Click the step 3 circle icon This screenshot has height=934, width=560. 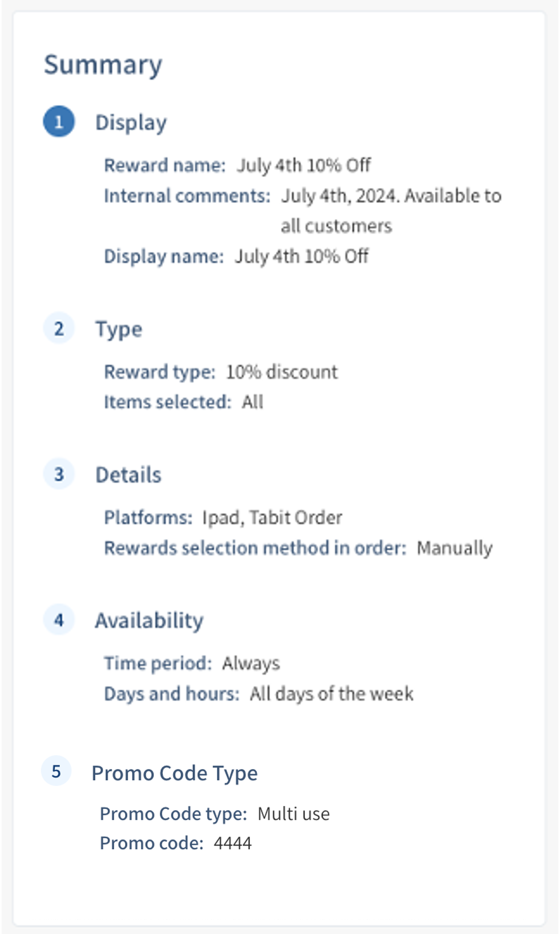(x=59, y=474)
